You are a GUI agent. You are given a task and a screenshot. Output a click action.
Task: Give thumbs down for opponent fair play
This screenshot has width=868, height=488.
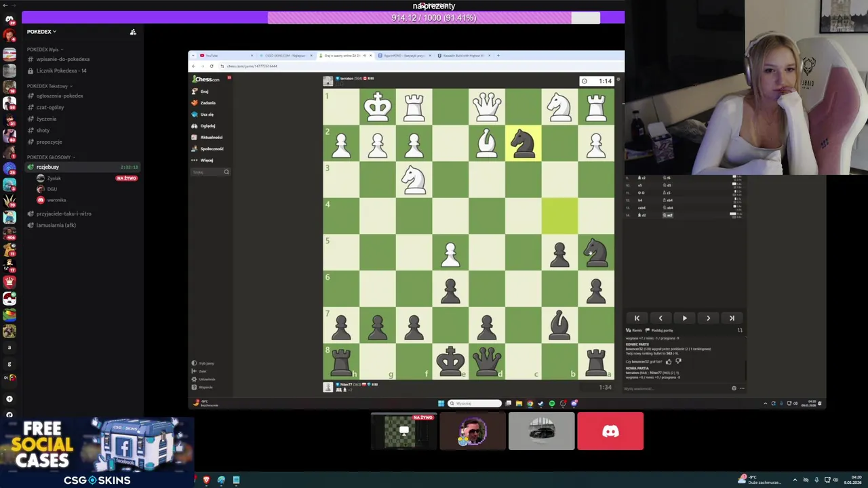678,361
